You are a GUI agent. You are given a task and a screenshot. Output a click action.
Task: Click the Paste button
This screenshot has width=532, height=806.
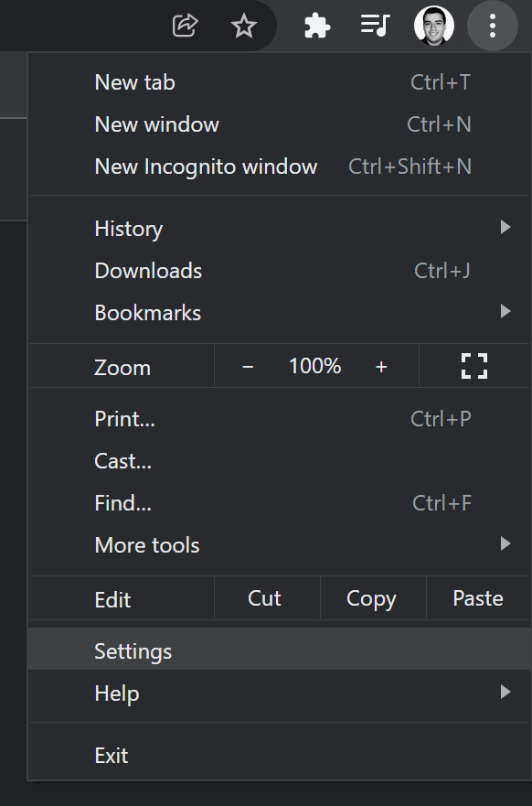tap(477, 597)
